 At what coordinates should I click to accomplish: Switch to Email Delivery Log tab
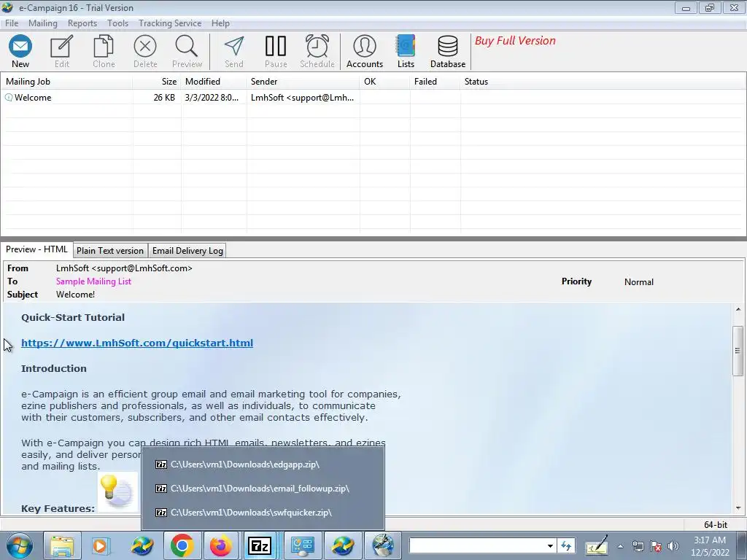pyautogui.click(x=187, y=251)
